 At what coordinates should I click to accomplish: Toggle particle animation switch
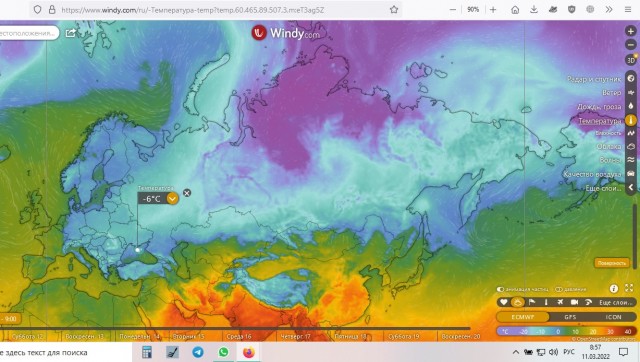(x=500, y=289)
